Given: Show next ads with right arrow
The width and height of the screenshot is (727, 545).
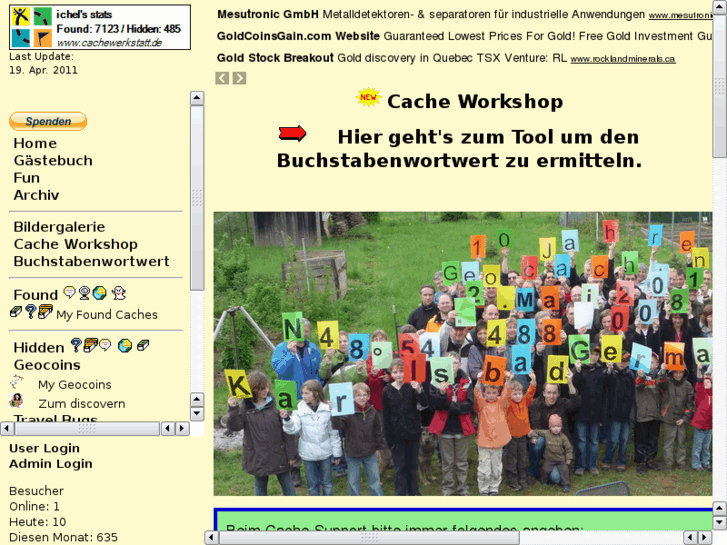Looking at the screenshot, I should tap(239, 78).
